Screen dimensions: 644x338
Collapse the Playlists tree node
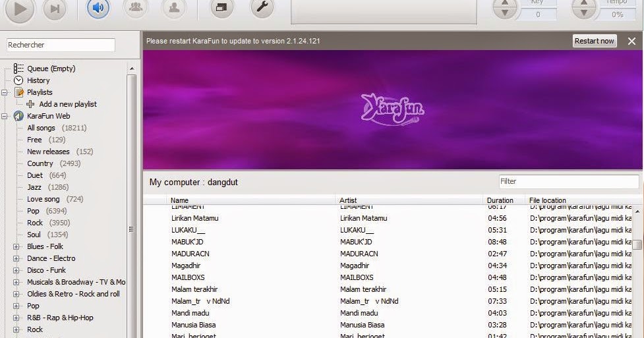pyautogui.click(x=5, y=92)
